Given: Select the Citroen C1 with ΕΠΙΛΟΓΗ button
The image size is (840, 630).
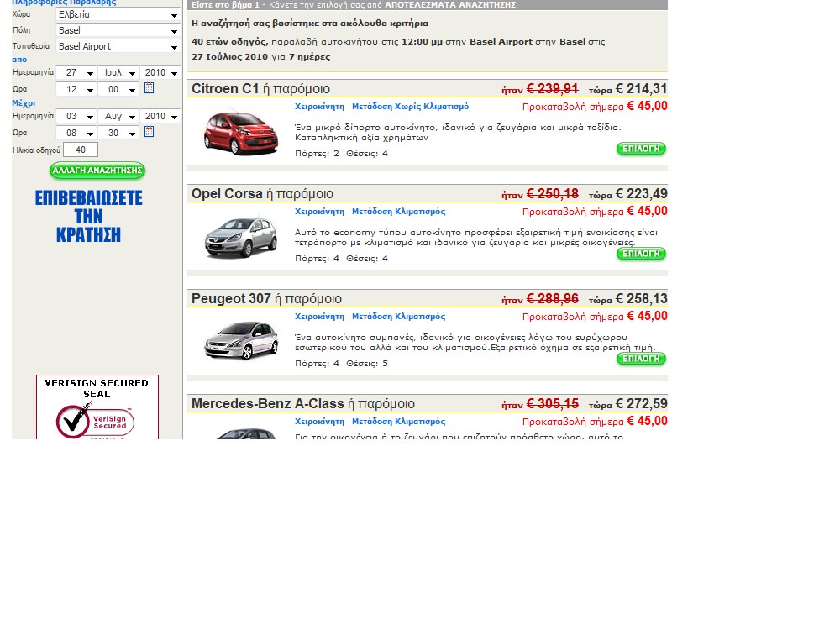Looking at the screenshot, I should coord(641,149).
